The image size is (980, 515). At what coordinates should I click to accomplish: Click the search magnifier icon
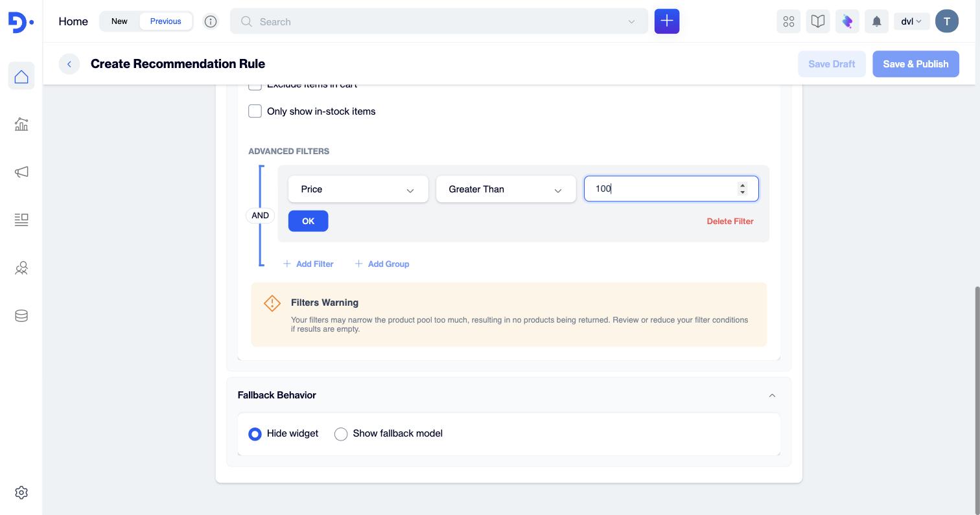[x=246, y=21]
